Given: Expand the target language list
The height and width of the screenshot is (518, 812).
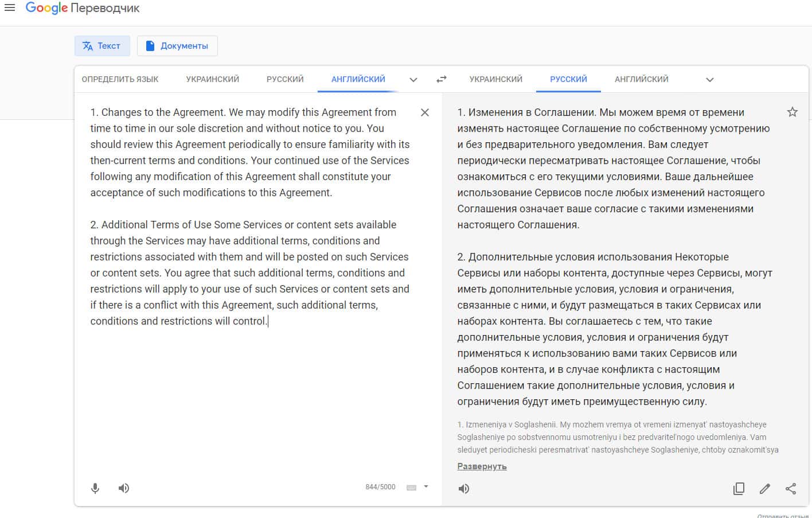Looking at the screenshot, I should [709, 80].
